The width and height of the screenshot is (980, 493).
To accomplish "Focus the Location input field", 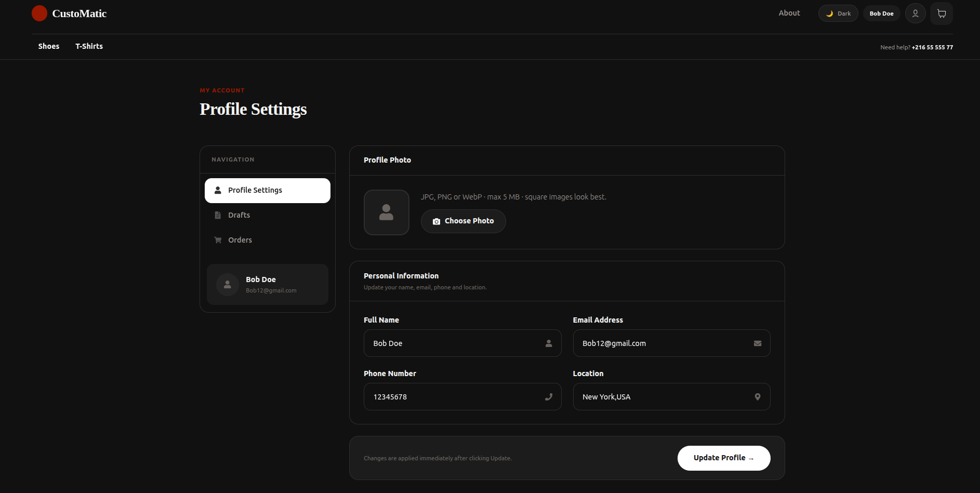I will (x=671, y=397).
